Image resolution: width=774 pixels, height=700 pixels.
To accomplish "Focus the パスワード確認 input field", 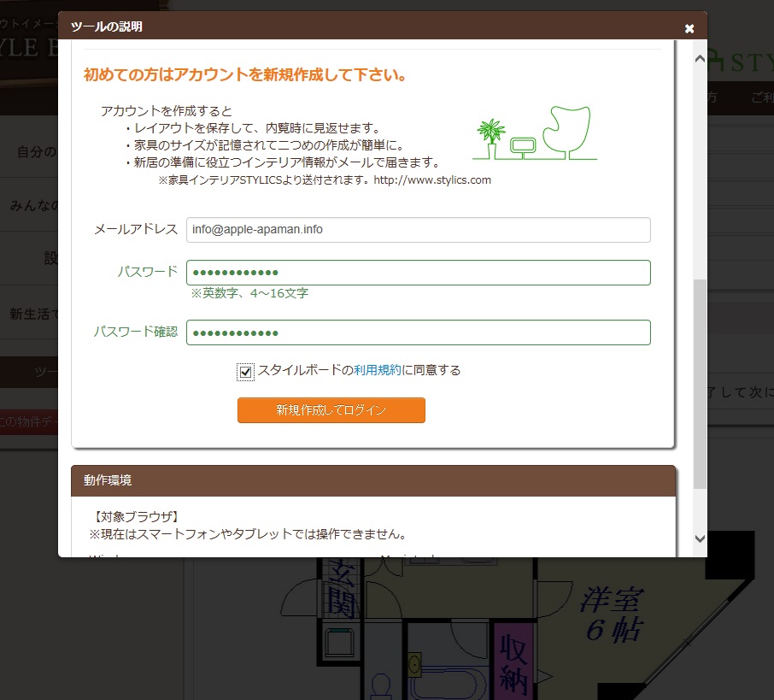I will [x=419, y=332].
